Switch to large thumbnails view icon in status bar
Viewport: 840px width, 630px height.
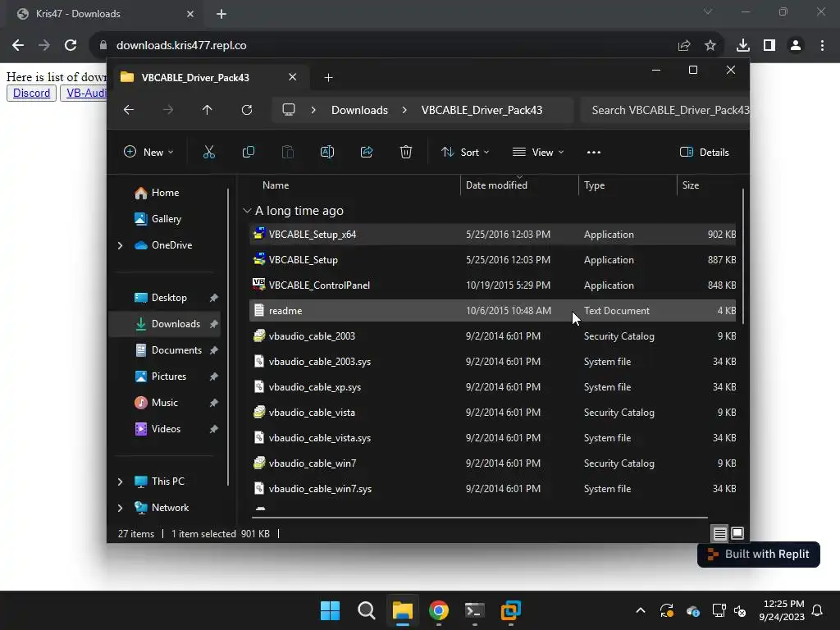737,533
